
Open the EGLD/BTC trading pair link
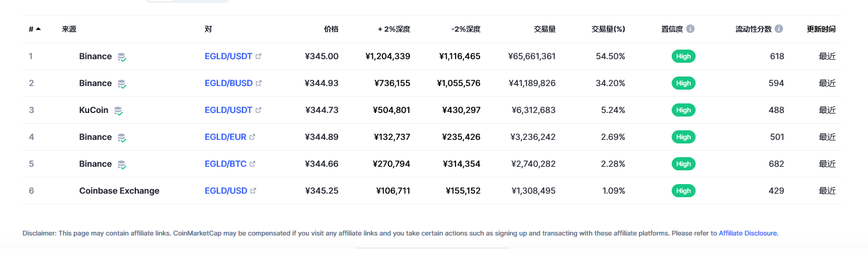pyautogui.click(x=226, y=164)
